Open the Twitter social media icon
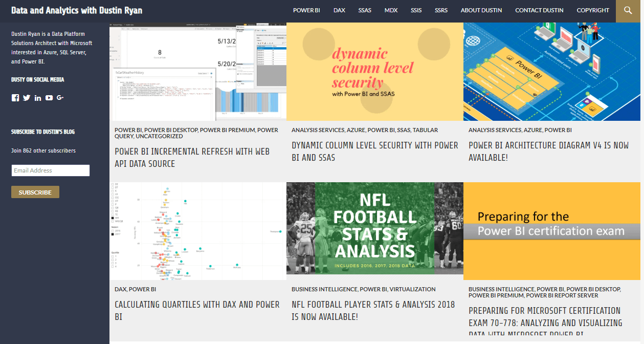The width and height of the screenshot is (644, 344). pos(27,98)
